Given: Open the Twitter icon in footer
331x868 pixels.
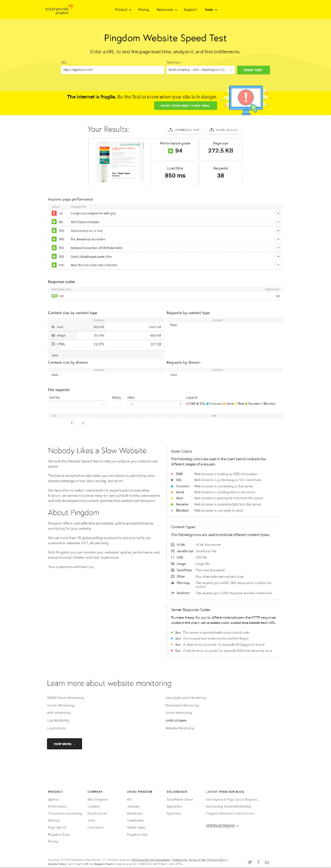Looking at the screenshot, I should tap(250, 862).
